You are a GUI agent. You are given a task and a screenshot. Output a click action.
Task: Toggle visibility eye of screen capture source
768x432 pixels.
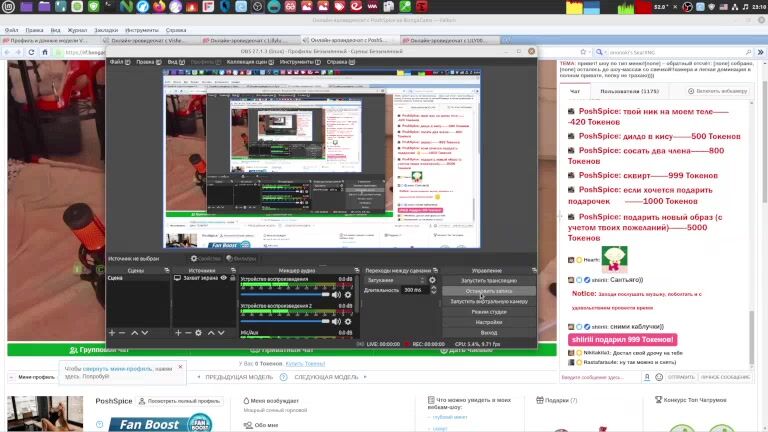pyautogui.click(x=221, y=280)
